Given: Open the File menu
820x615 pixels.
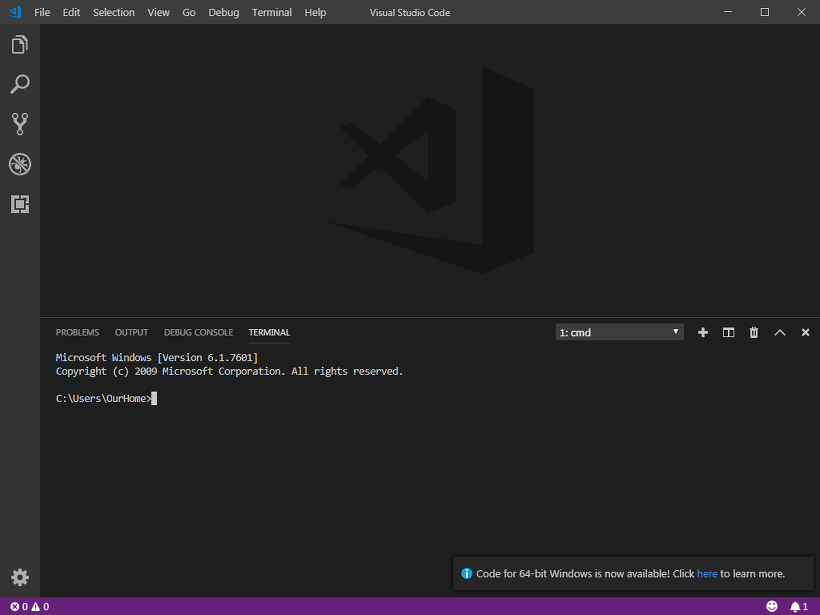Looking at the screenshot, I should point(42,12).
